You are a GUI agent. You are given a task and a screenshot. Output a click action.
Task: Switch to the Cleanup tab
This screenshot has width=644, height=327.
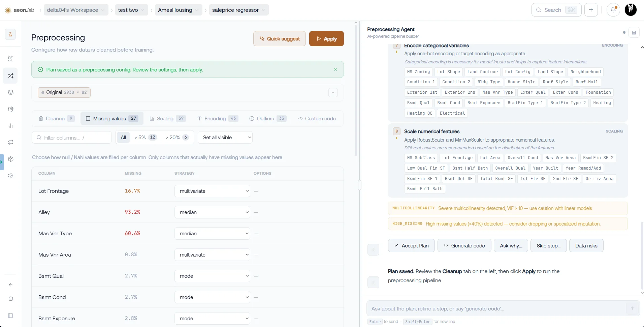coord(56,119)
